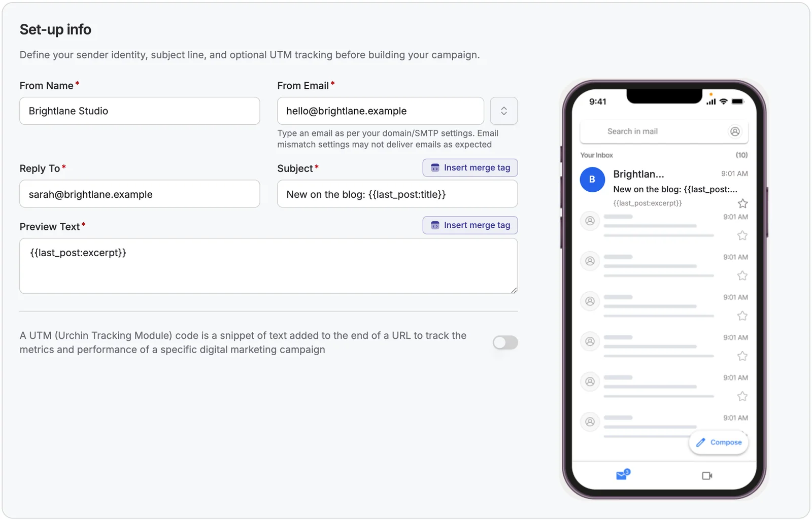Click the mail icon in phone bottom bar
Screen dimensions: 812x520
[623, 475]
